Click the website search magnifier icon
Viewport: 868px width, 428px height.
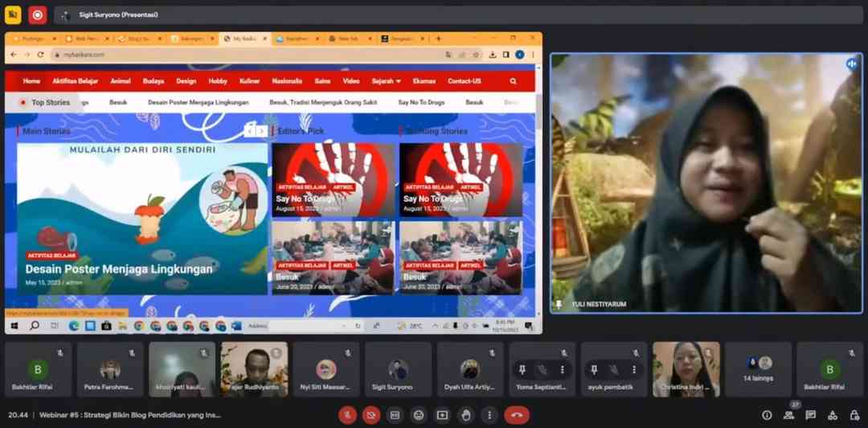pos(514,81)
